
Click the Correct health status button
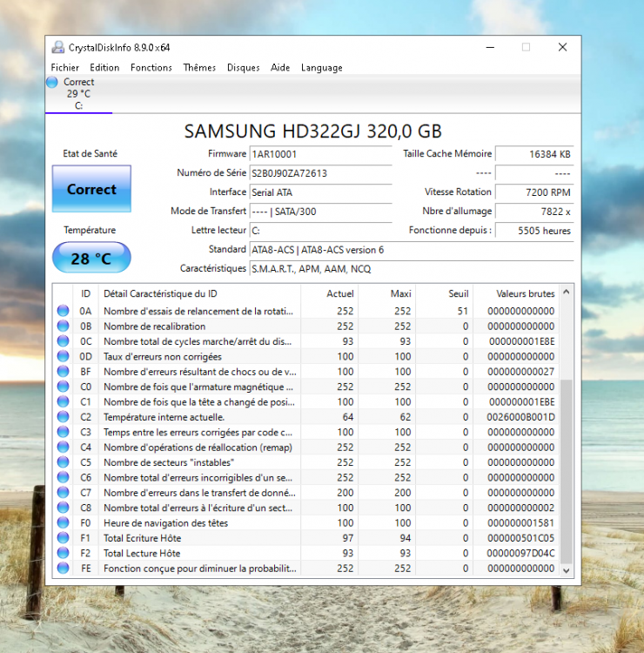coord(91,189)
